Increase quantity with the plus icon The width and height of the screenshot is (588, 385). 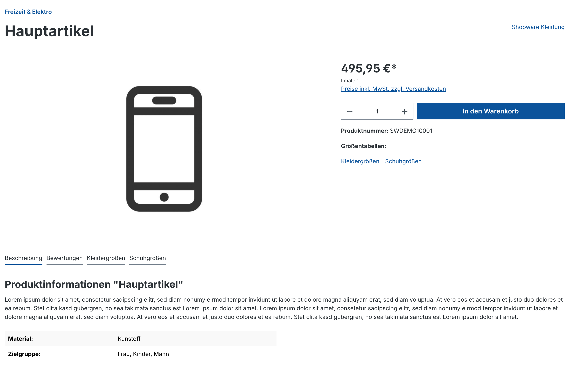tap(404, 112)
